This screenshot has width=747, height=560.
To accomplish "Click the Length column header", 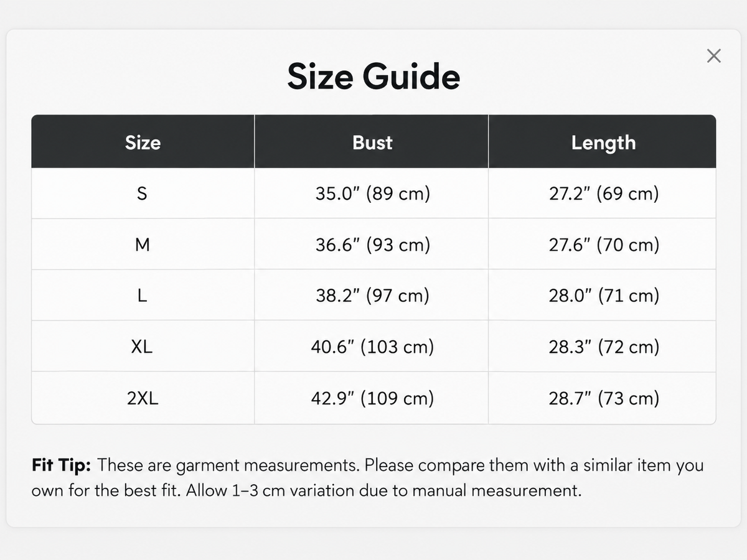I will pos(603,142).
